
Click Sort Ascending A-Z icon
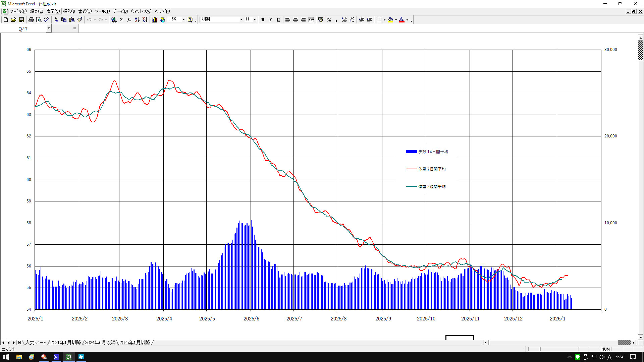137,20
